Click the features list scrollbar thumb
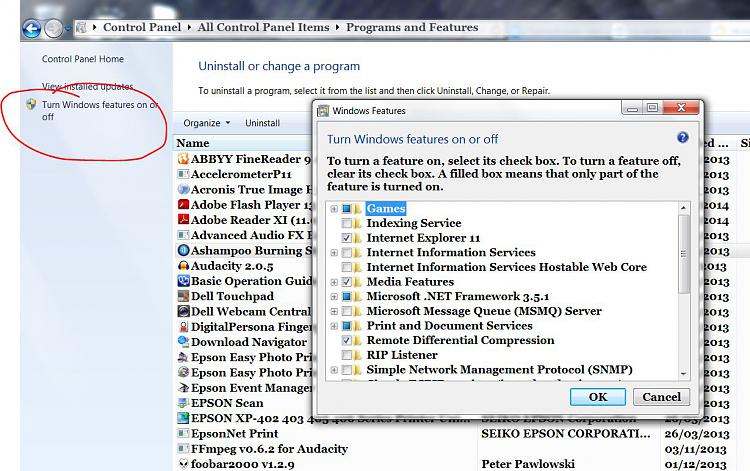 tap(684, 253)
